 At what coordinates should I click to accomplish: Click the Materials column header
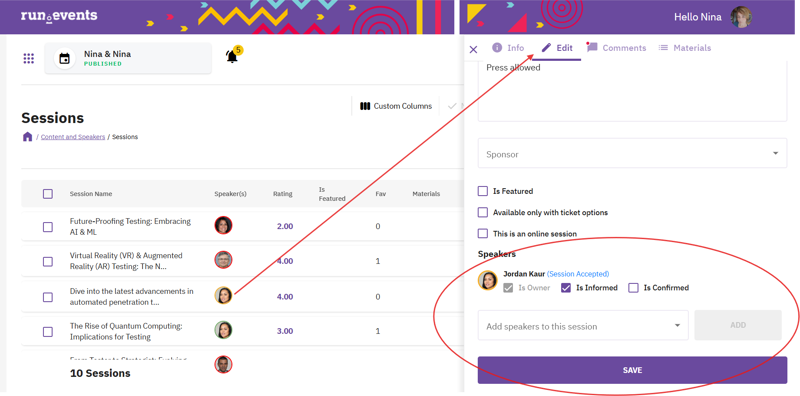(427, 194)
